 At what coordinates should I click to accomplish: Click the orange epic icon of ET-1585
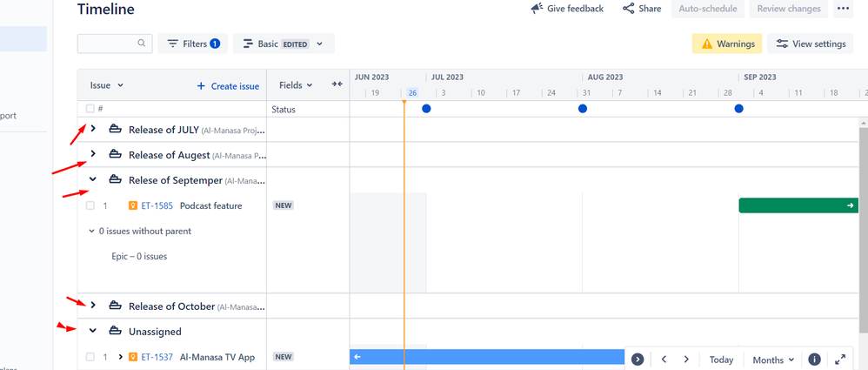(133, 205)
